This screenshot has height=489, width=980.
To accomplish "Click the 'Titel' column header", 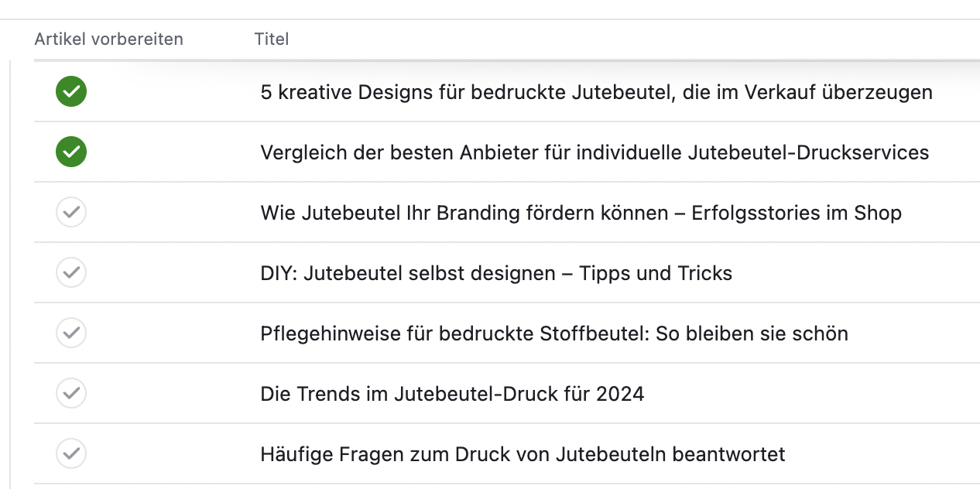I will [272, 39].
